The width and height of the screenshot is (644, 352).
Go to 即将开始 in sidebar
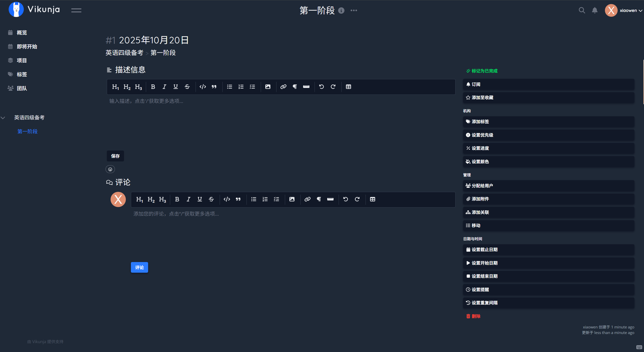coord(27,47)
